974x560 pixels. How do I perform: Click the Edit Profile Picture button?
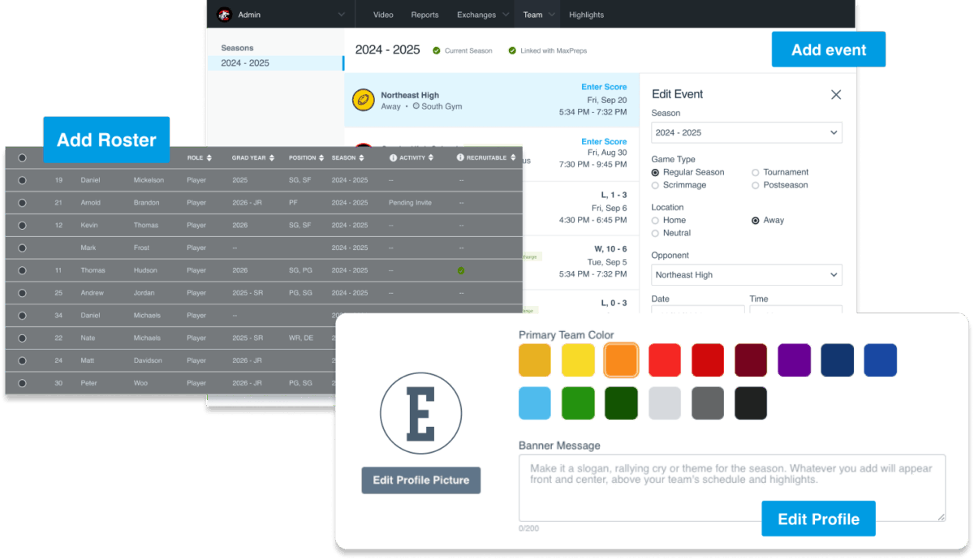420,480
